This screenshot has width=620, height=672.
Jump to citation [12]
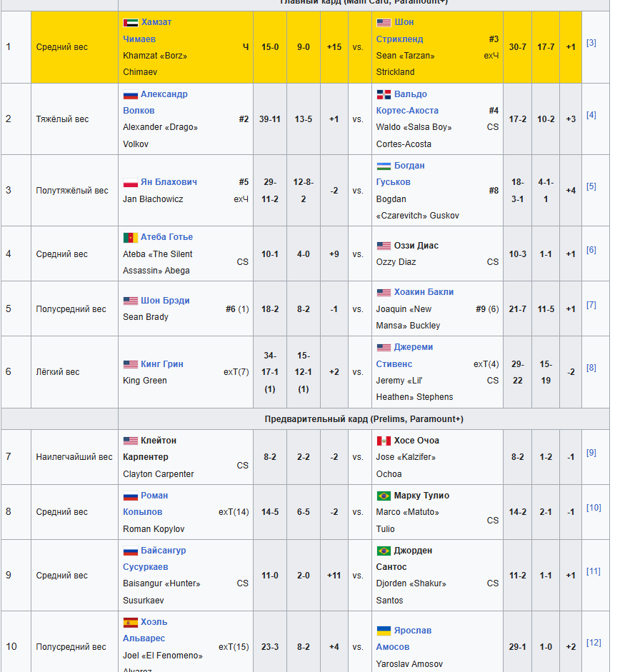(x=594, y=643)
